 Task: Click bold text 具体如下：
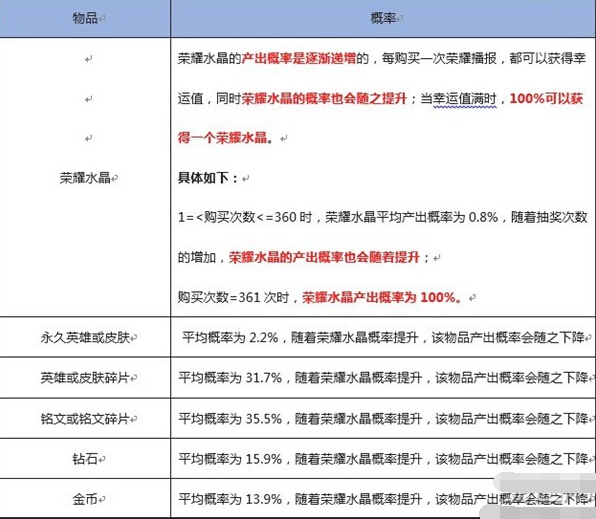(x=208, y=178)
